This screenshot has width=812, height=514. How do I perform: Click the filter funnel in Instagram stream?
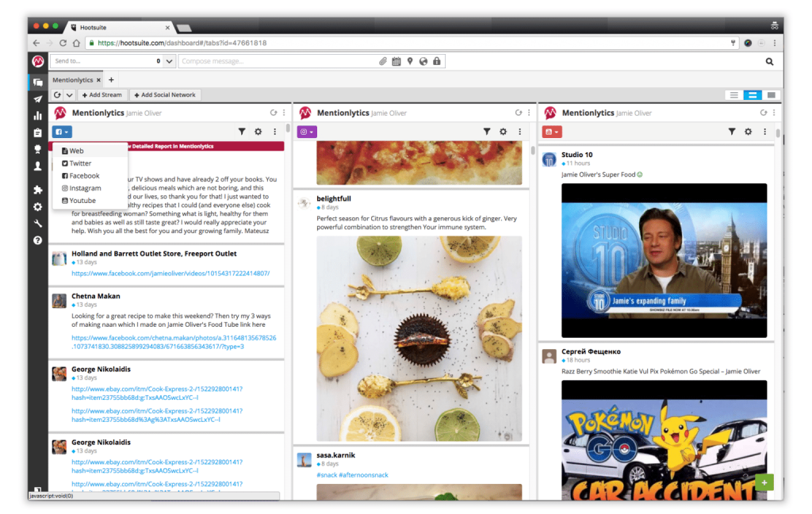tap(487, 132)
